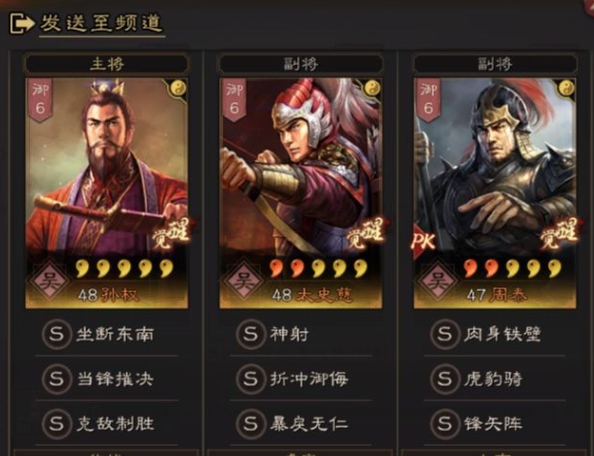594x456 pixels.
Task: Select the middle 副将 slot header
Action: pos(301,63)
